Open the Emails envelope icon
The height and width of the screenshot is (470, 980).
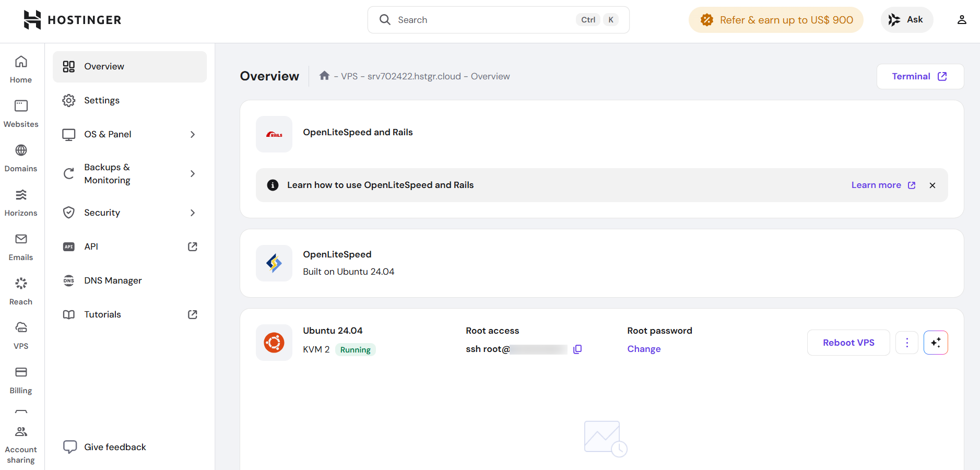pyautogui.click(x=21, y=239)
